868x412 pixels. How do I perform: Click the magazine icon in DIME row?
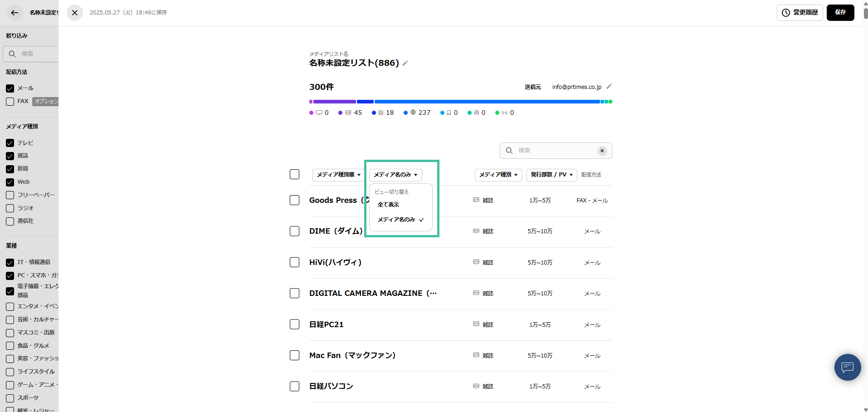[476, 231]
